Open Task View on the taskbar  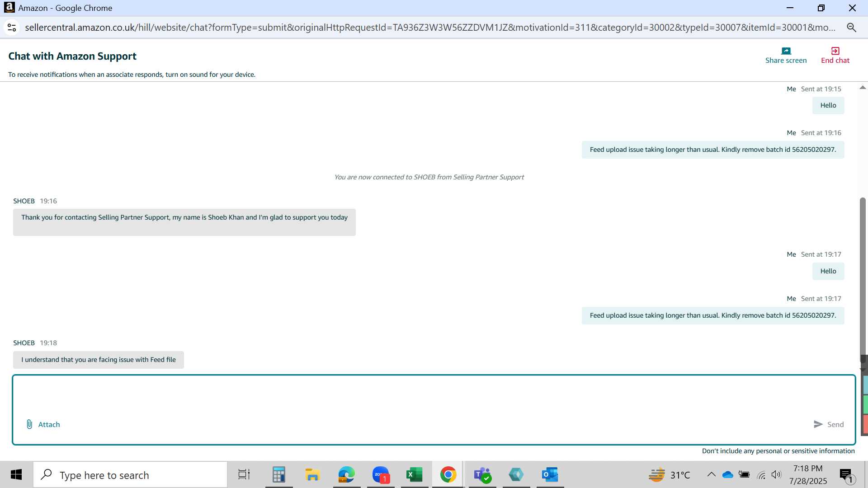click(x=244, y=474)
